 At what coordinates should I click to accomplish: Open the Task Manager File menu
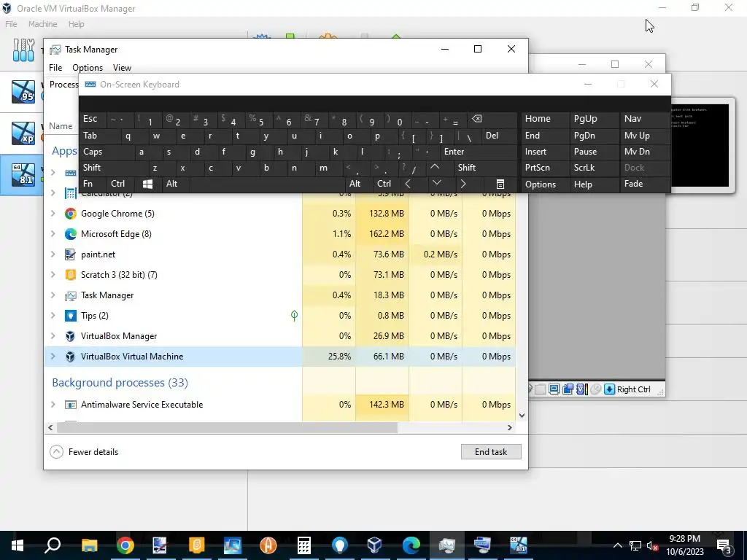(x=55, y=68)
